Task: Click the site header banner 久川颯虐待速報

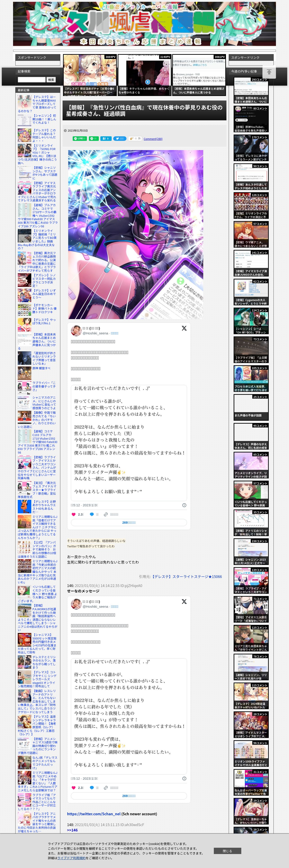Action: point(144,24)
